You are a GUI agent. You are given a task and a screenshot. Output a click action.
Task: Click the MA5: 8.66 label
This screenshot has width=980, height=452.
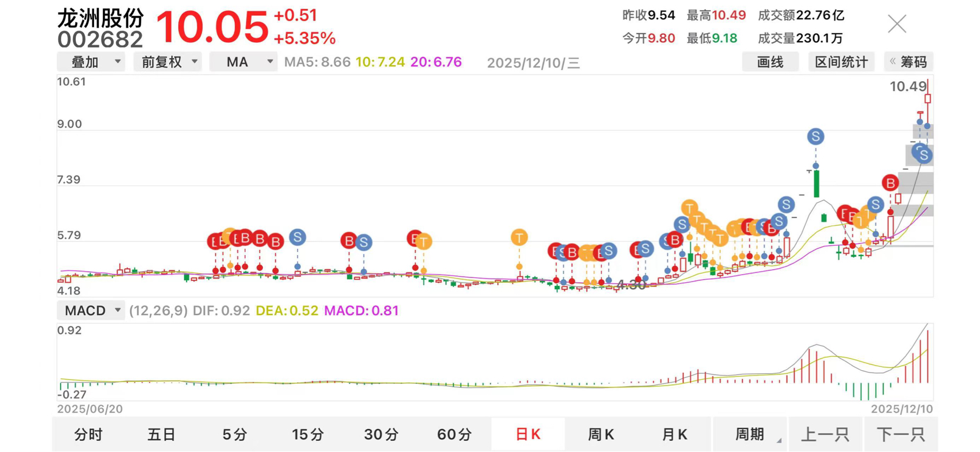point(317,62)
